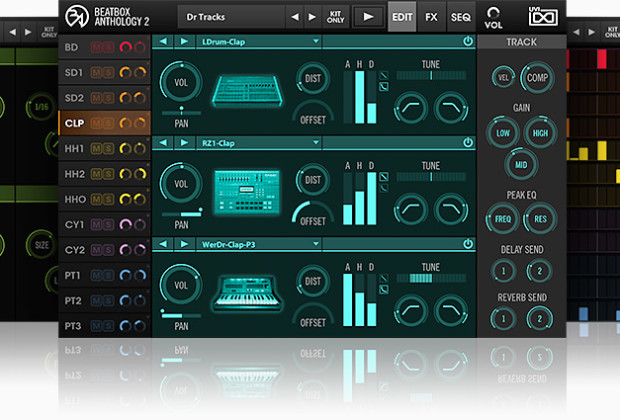Open the WerDr-Clap-P3 sample dropdown
This screenshot has width=620, height=420.
(259, 244)
